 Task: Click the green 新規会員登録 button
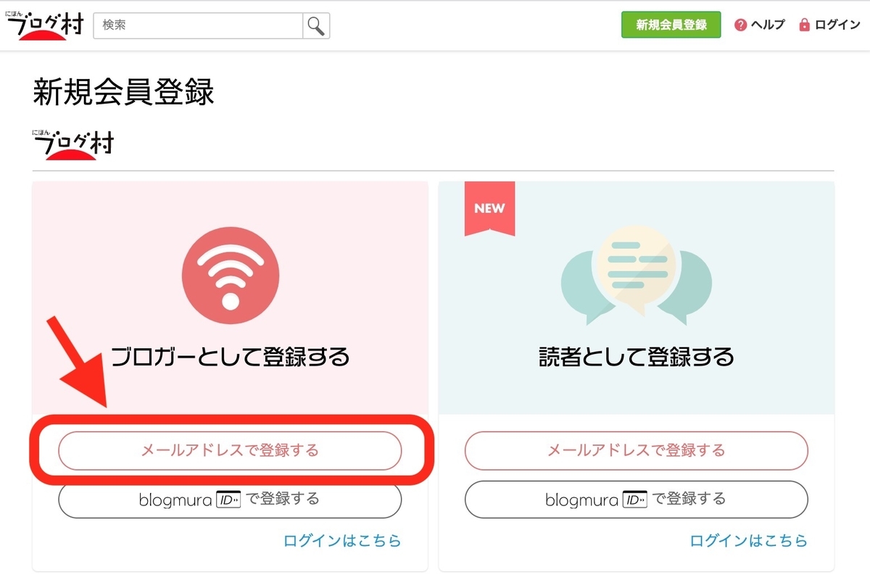click(671, 25)
